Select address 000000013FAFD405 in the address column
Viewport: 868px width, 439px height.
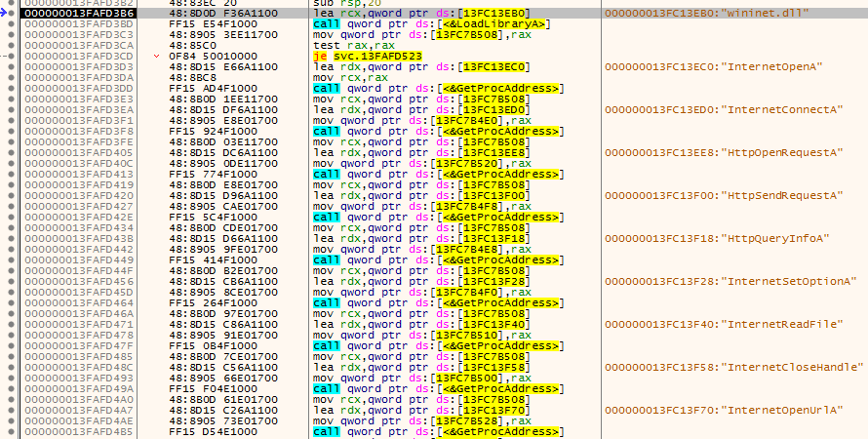pyautogui.click(x=79, y=152)
